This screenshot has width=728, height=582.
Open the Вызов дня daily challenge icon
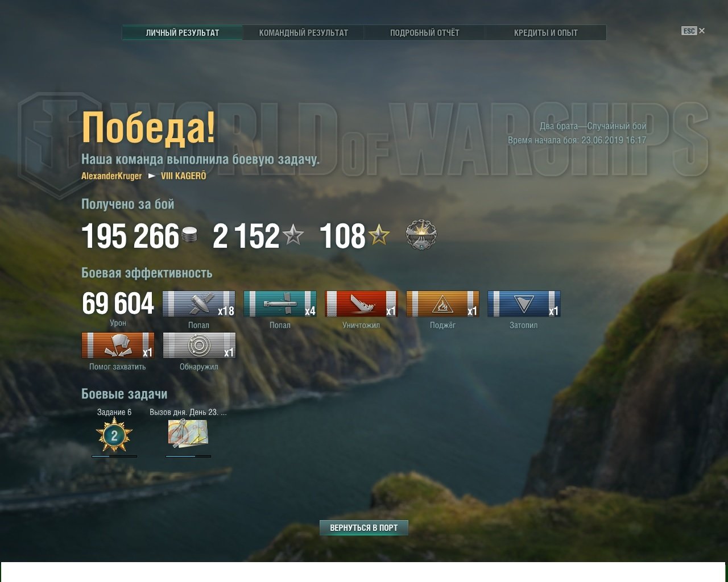coord(188,433)
